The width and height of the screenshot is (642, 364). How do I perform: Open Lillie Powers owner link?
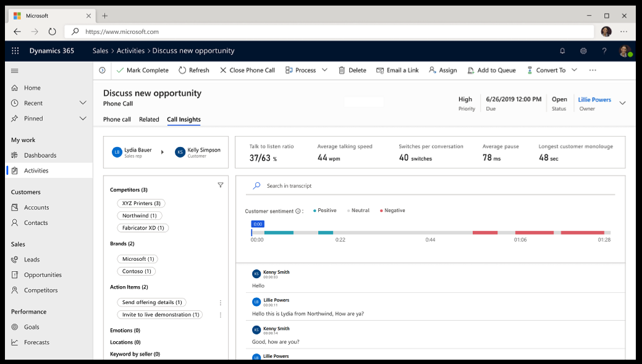pyautogui.click(x=594, y=99)
